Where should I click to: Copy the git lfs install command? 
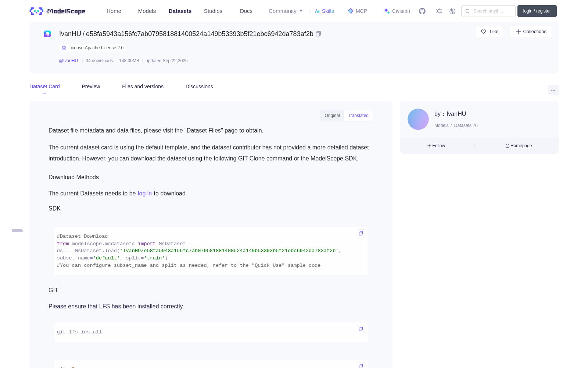tap(361, 329)
